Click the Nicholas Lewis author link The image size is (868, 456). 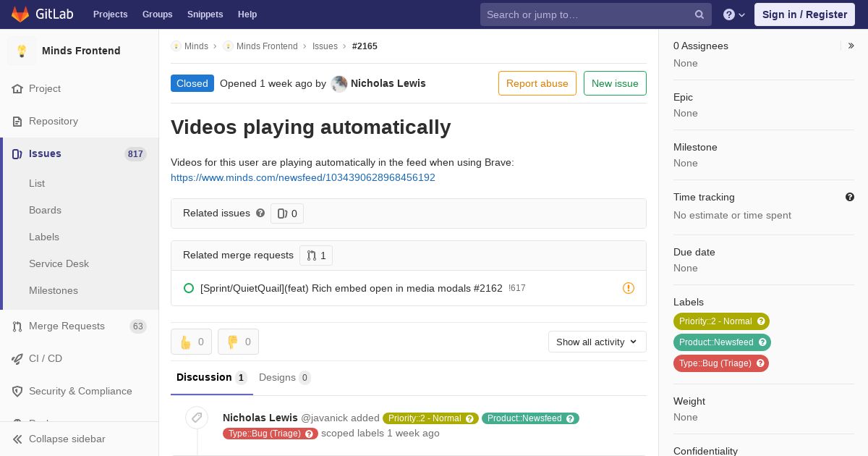point(388,83)
